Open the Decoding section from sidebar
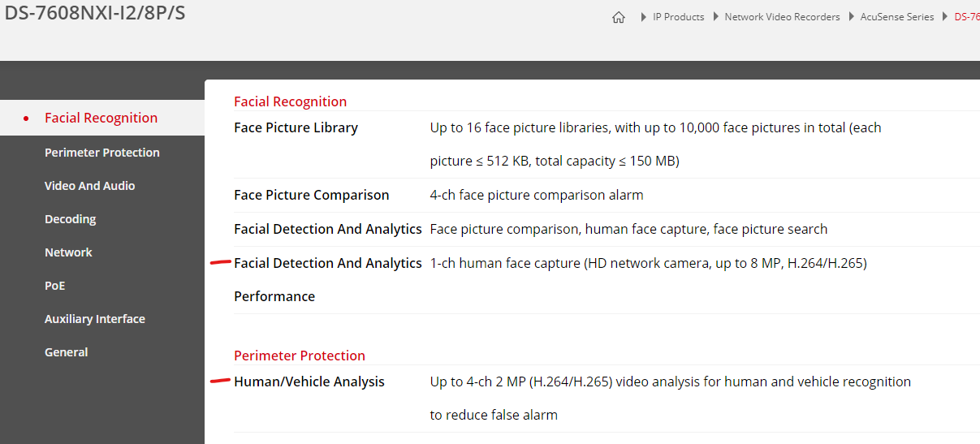The width and height of the screenshot is (980, 444). tap(70, 219)
